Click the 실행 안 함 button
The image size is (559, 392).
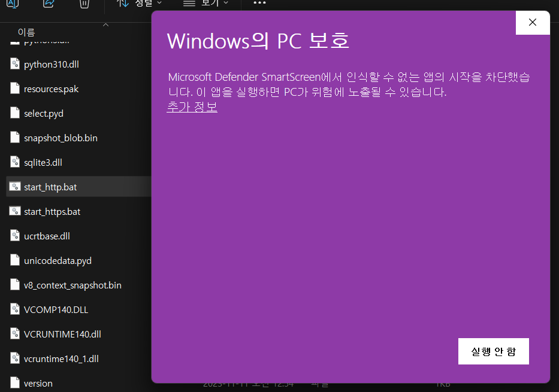click(494, 351)
